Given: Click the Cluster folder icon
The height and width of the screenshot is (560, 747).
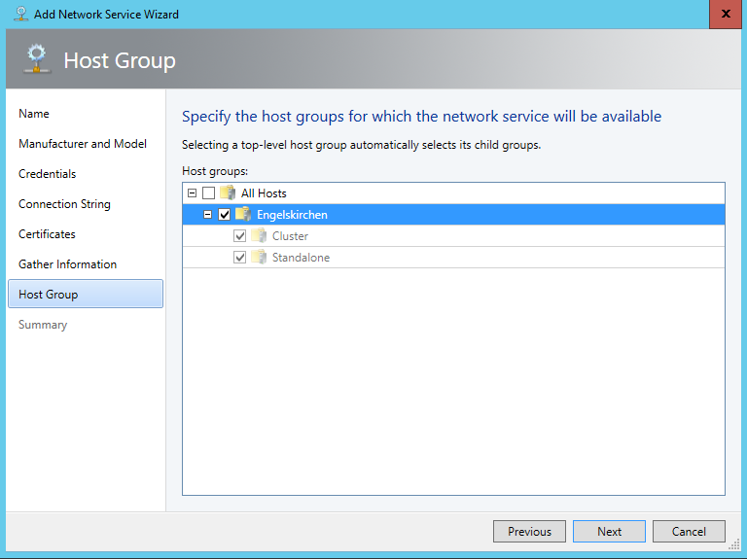Looking at the screenshot, I should [259, 236].
